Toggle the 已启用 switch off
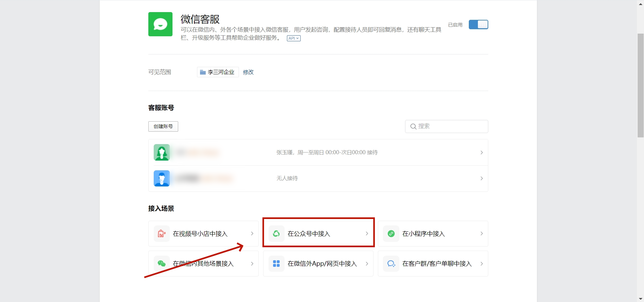 point(478,25)
